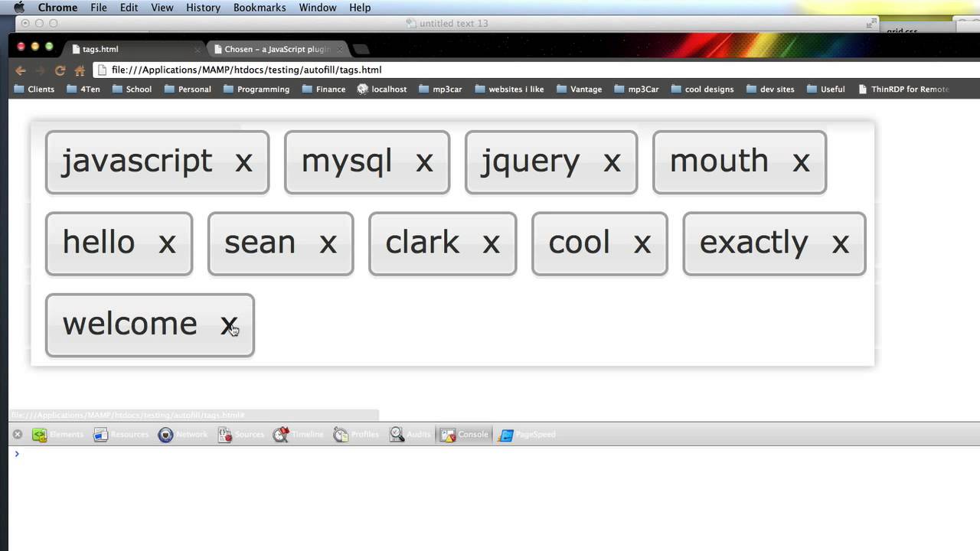This screenshot has width=980, height=551.
Task: Delete the jquery tag
Action: coord(612,162)
